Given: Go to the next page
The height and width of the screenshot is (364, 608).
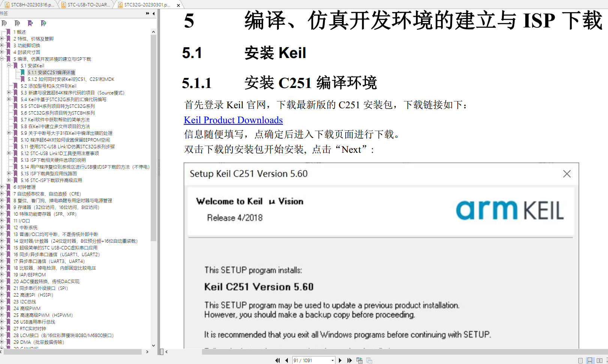Looking at the screenshot, I should click(x=340, y=360).
